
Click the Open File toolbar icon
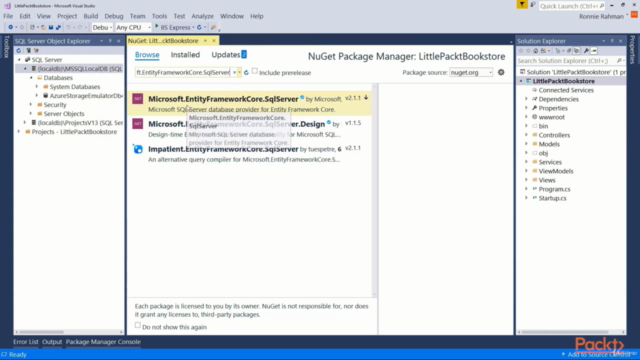pyautogui.click(x=43, y=27)
